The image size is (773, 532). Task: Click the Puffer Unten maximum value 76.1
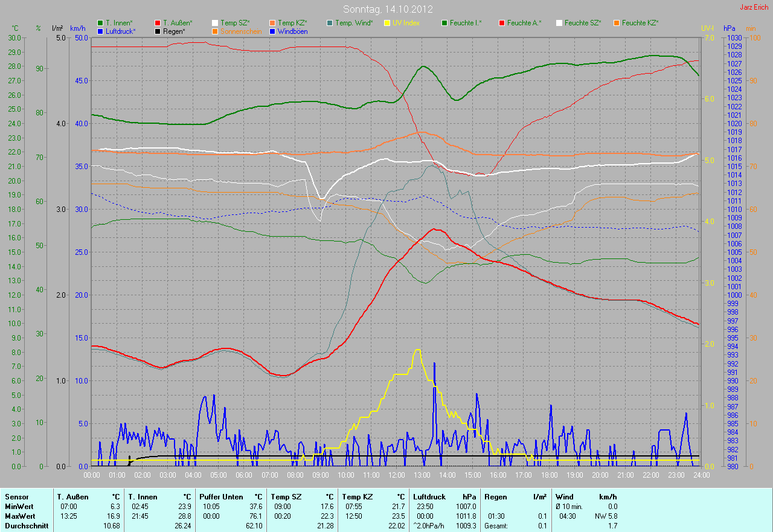pos(255,516)
